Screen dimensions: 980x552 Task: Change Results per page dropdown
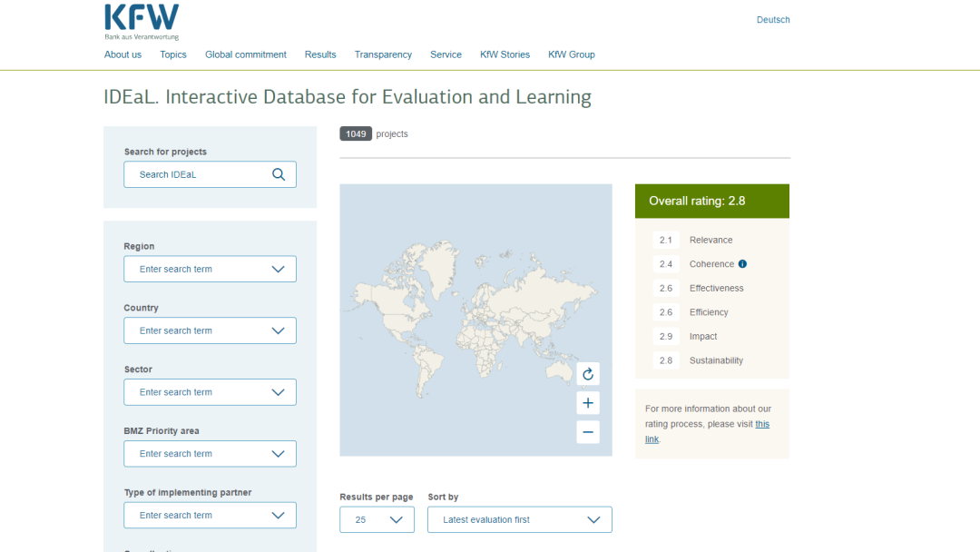point(377,519)
